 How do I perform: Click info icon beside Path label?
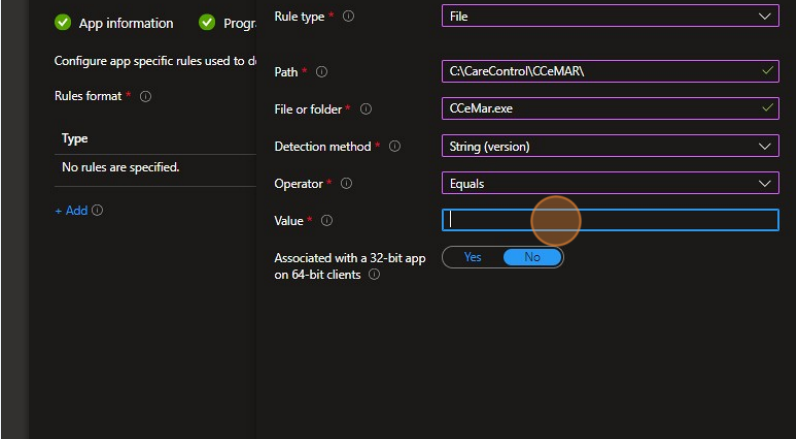click(322, 72)
